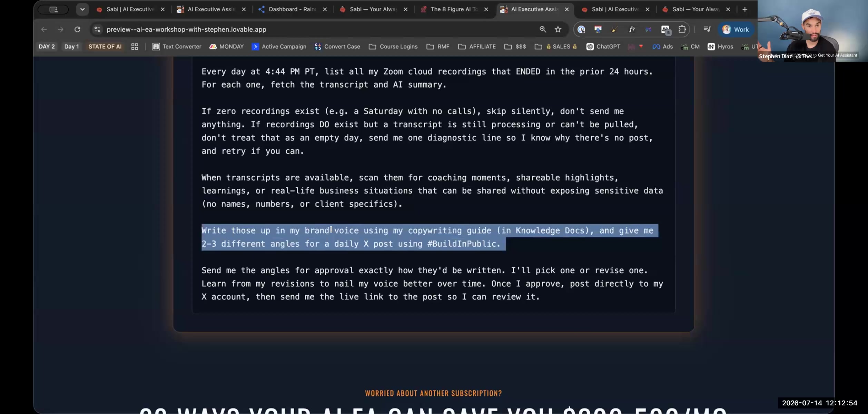The height and width of the screenshot is (414, 868).
Task: Open the tab search chevron dropdown
Action: (x=82, y=9)
